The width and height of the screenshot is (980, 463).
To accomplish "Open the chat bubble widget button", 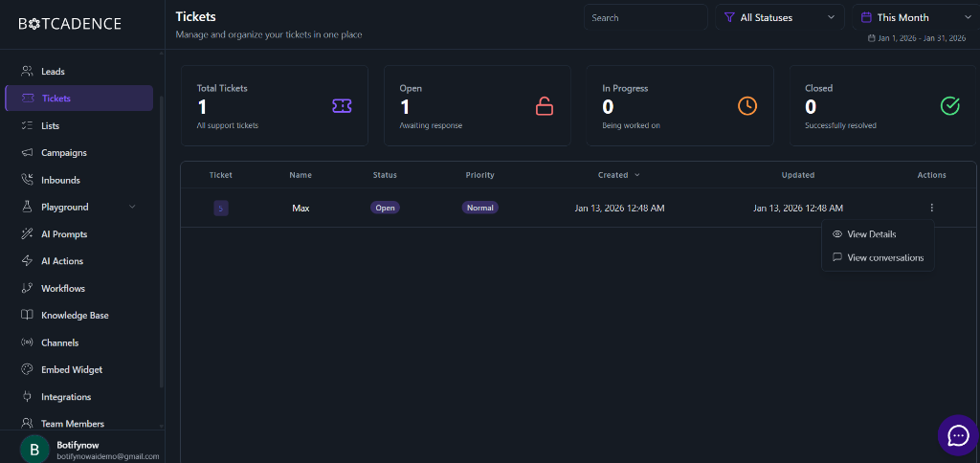I will (x=958, y=435).
